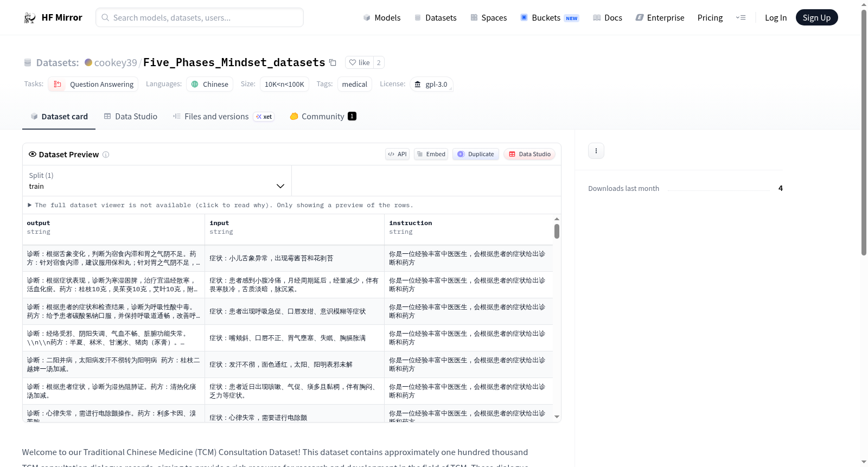Open the API button in Dataset Preview
The height and width of the screenshot is (467, 868).
tap(398, 154)
